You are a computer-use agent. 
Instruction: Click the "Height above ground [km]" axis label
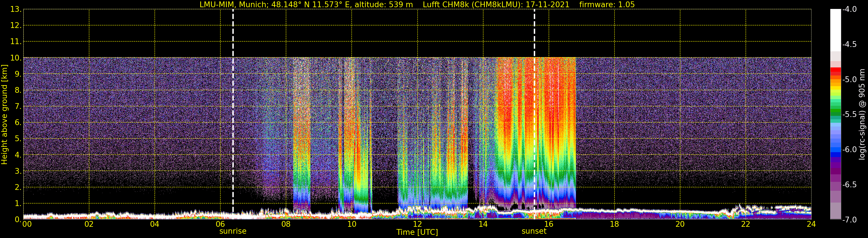4,115
